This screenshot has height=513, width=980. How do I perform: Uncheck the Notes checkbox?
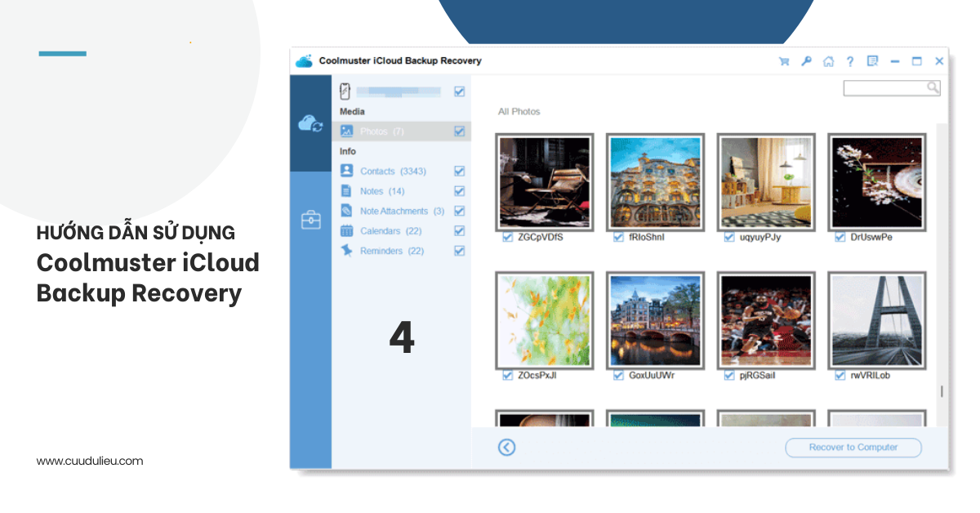point(459,190)
